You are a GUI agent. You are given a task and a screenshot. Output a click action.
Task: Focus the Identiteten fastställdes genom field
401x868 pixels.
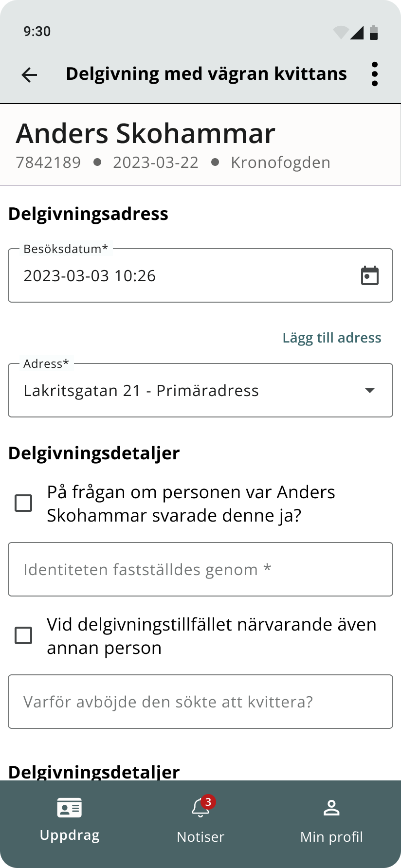tap(200, 569)
